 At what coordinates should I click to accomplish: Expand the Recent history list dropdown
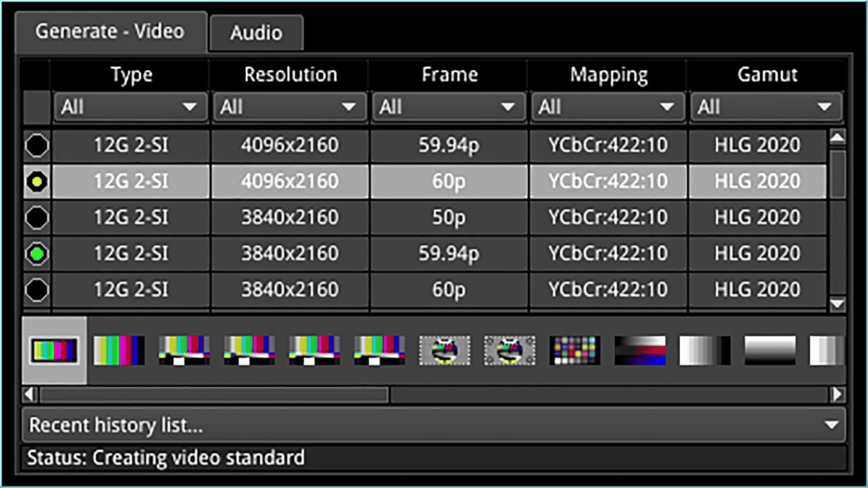(x=433, y=426)
